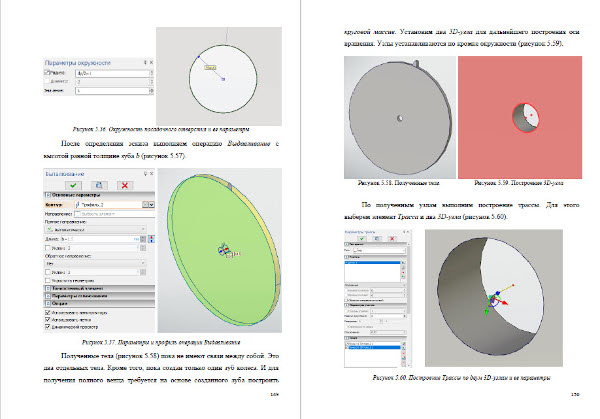Screen dimensions: 600x419
Task: Open the contour dropdown showing Профиль_2
Action: (151, 205)
